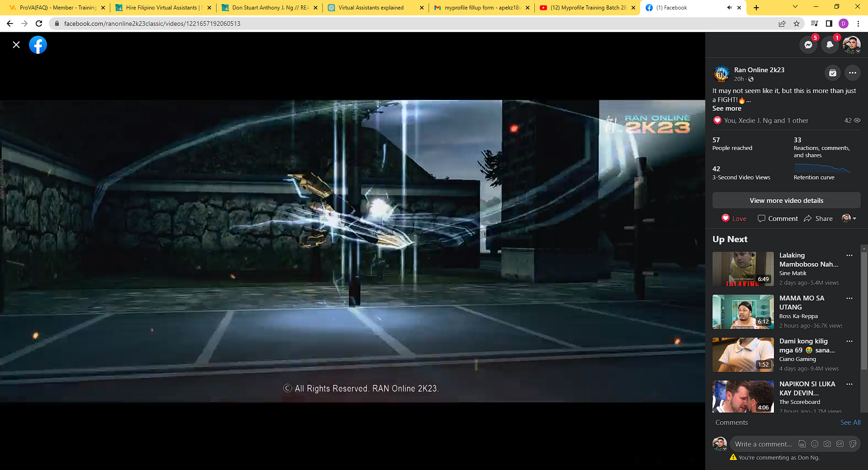868x470 pixels.
Task: Click Comment button under video
Action: pos(778,219)
